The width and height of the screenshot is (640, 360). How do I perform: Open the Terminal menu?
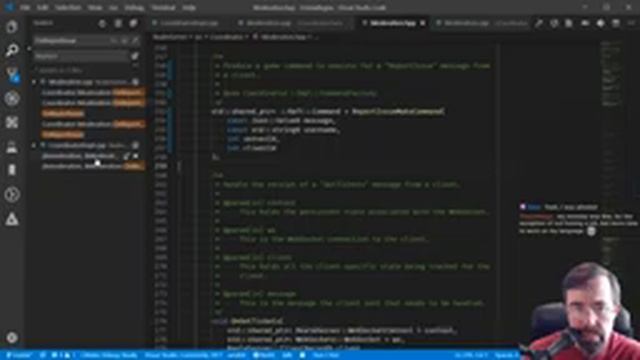point(163,8)
